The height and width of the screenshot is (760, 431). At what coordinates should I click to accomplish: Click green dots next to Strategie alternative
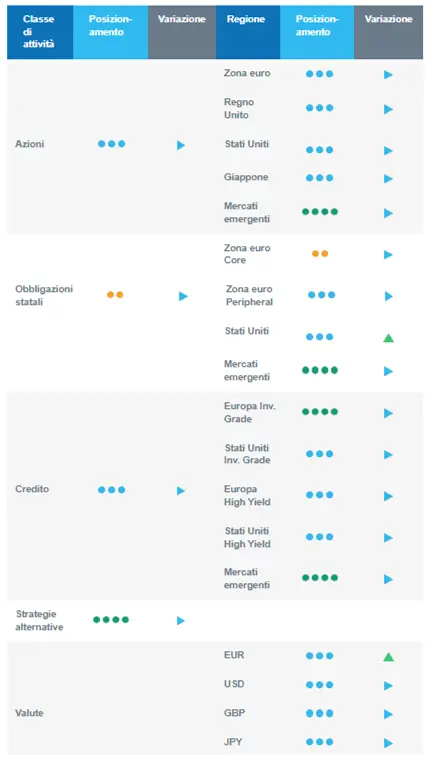111,619
